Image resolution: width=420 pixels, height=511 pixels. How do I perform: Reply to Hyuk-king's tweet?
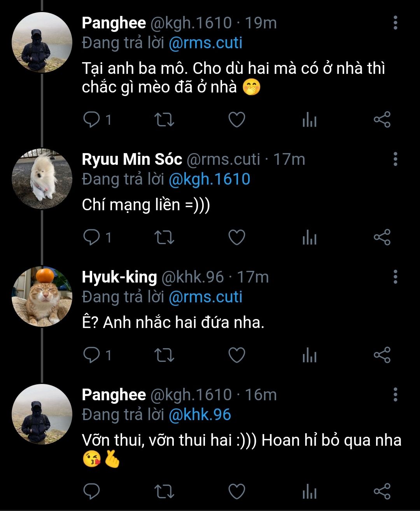(x=92, y=355)
